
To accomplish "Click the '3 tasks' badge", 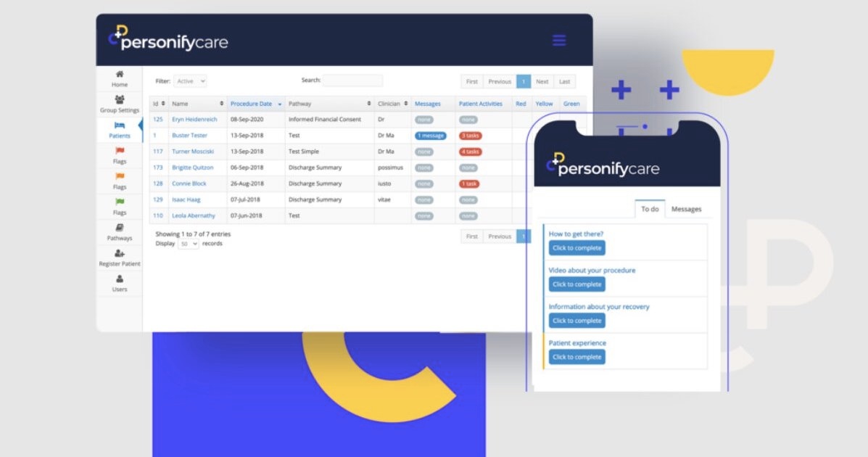I will [470, 136].
